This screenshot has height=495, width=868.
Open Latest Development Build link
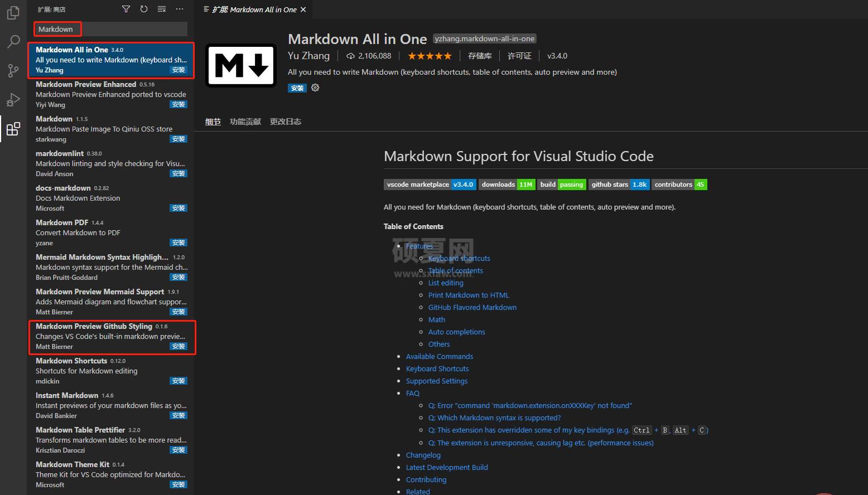coord(447,468)
